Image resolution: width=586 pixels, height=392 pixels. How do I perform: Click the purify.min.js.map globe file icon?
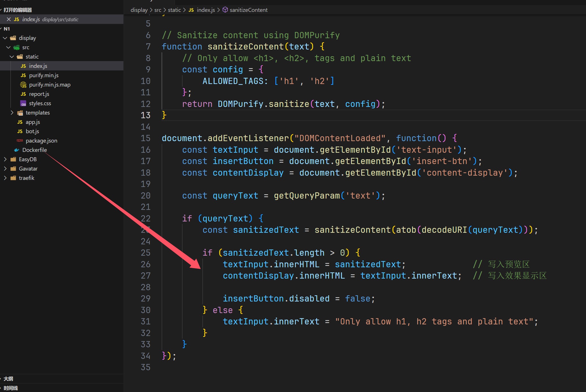click(23, 85)
